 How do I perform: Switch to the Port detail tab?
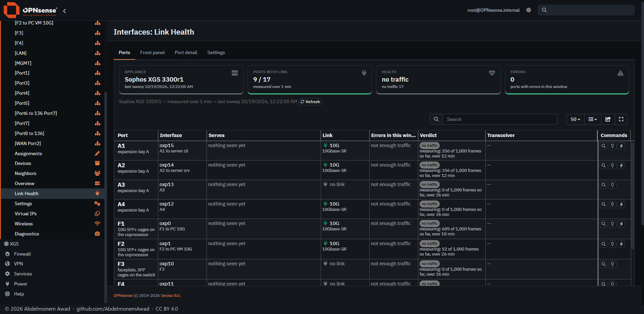[186, 53]
